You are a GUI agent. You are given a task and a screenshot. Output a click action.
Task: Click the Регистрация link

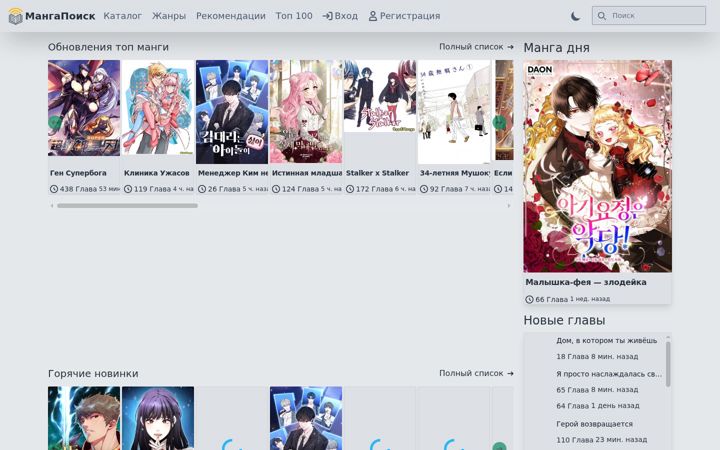405,16
